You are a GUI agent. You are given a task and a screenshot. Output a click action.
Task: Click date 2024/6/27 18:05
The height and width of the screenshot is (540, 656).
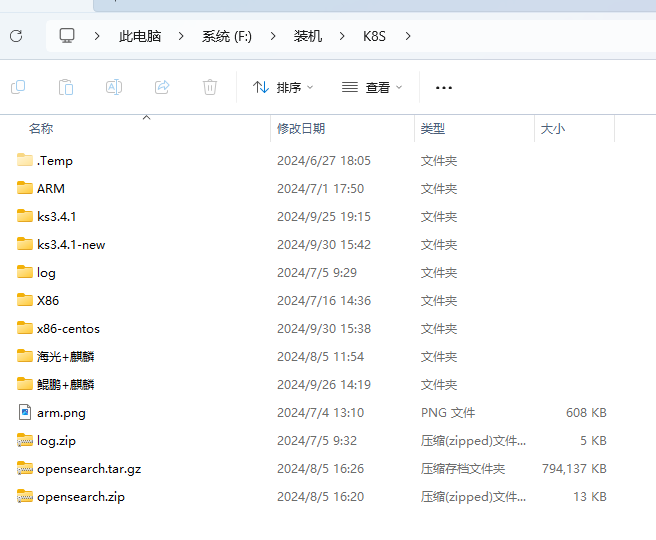(x=324, y=161)
